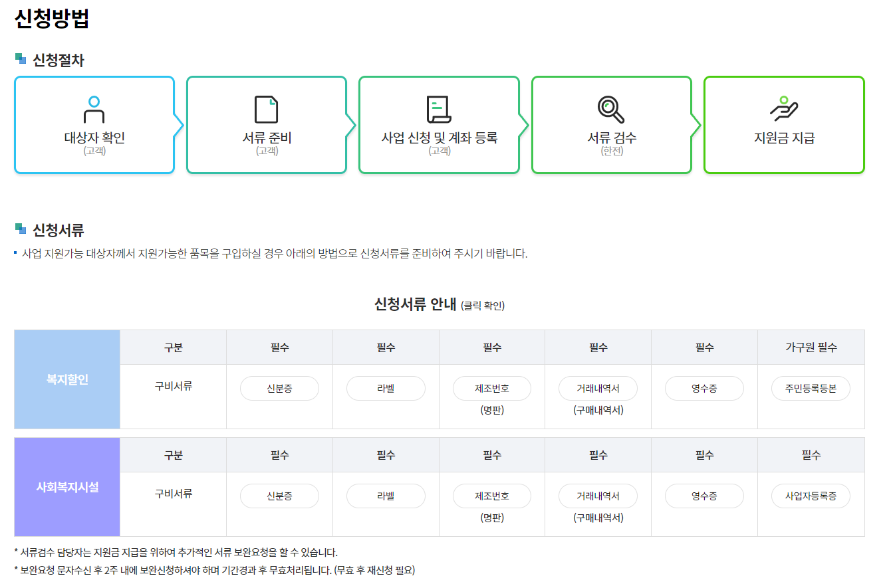Open 제조번호 button in 복지할인 row

[x=492, y=389]
